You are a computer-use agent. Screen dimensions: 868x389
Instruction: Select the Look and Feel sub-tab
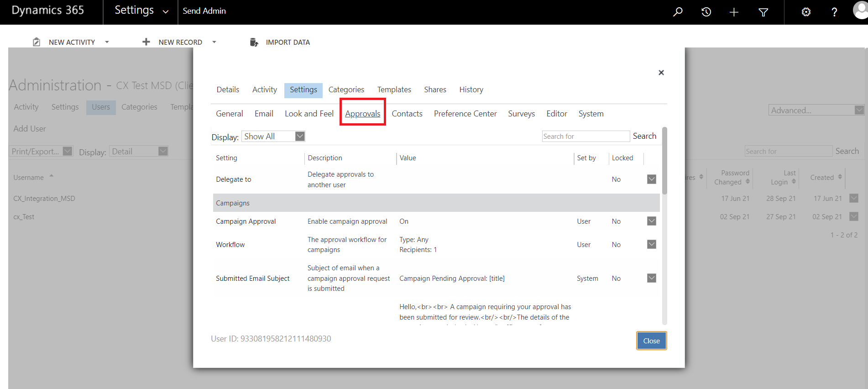tap(309, 114)
